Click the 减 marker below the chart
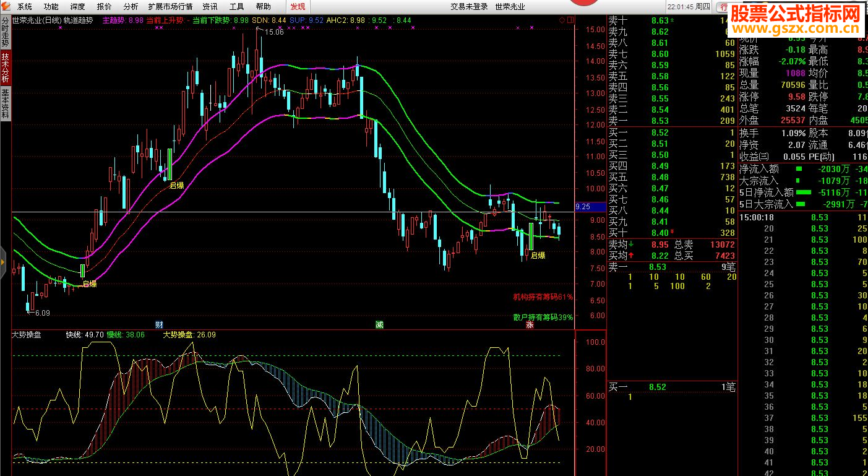The height and width of the screenshot is (476, 868). pos(379,324)
